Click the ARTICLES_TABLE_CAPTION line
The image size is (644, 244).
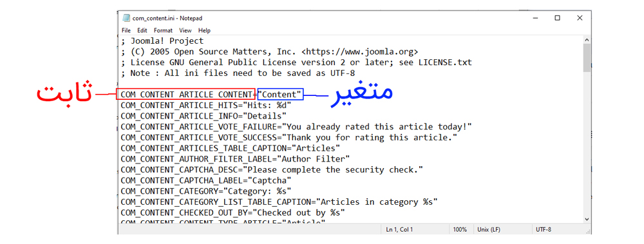point(231,148)
